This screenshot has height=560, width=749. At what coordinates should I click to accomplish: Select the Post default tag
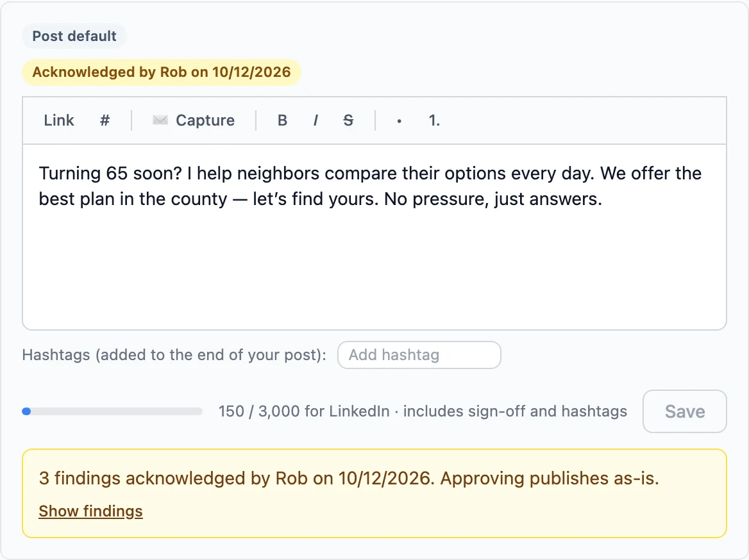[x=74, y=36]
